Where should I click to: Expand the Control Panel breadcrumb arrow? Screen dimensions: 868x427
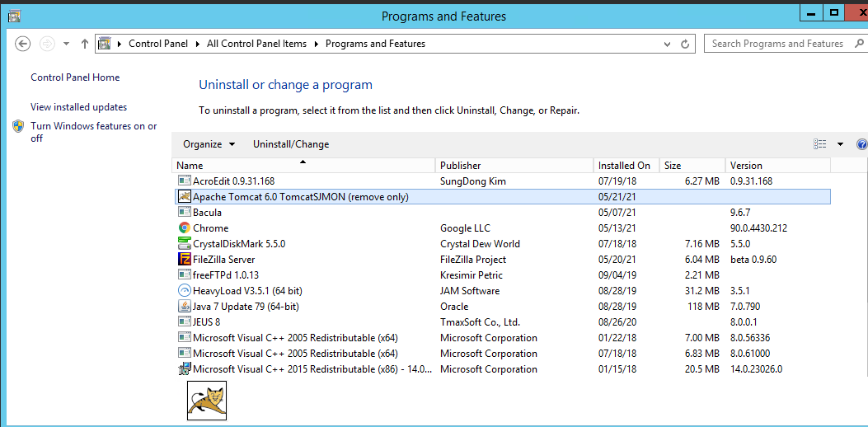[120, 44]
